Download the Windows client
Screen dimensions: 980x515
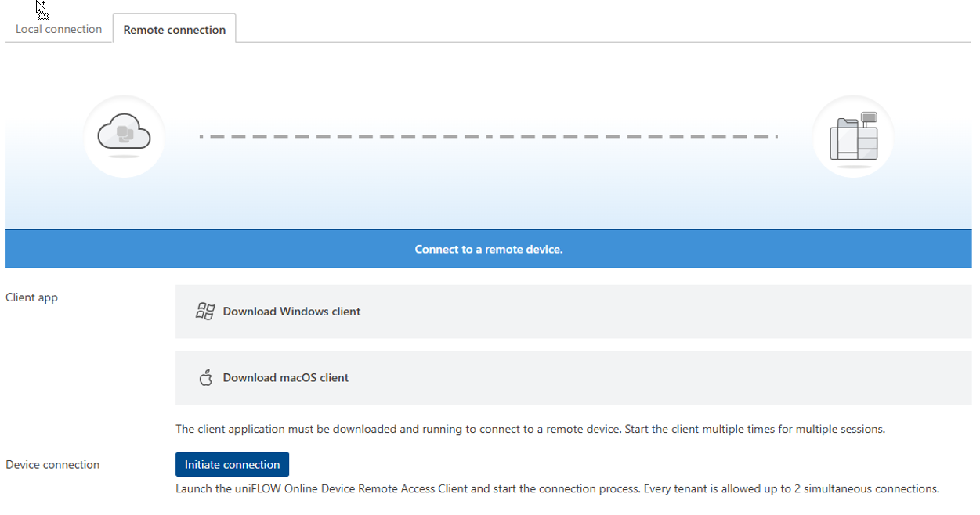[291, 312]
